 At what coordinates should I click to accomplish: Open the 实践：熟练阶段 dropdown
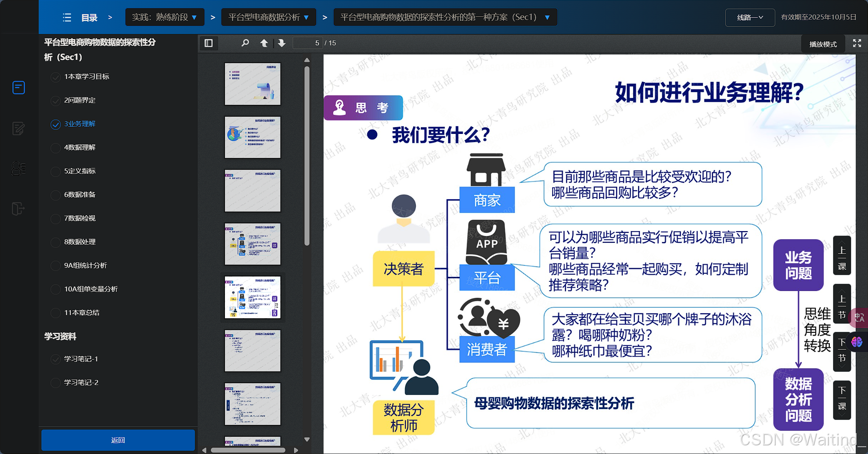pos(165,17)
